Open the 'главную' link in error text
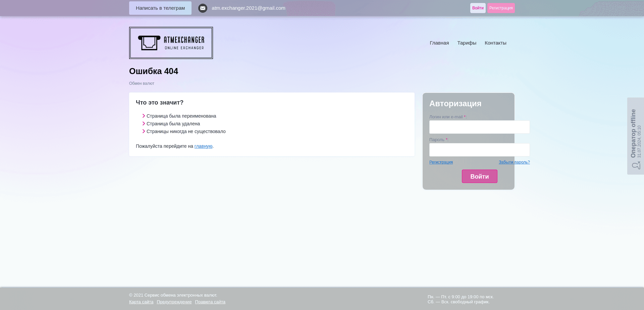The height and width of the screenshot is (310, 644). (203, 146)
